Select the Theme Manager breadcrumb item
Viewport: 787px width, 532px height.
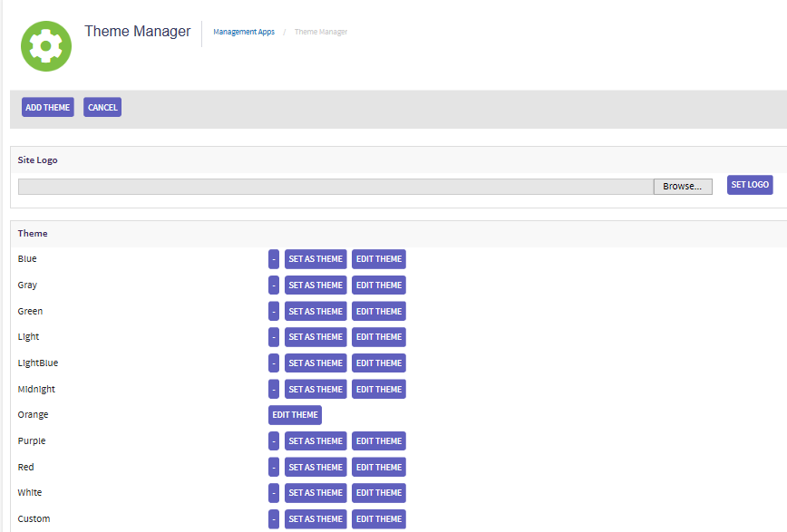[321, 33]
